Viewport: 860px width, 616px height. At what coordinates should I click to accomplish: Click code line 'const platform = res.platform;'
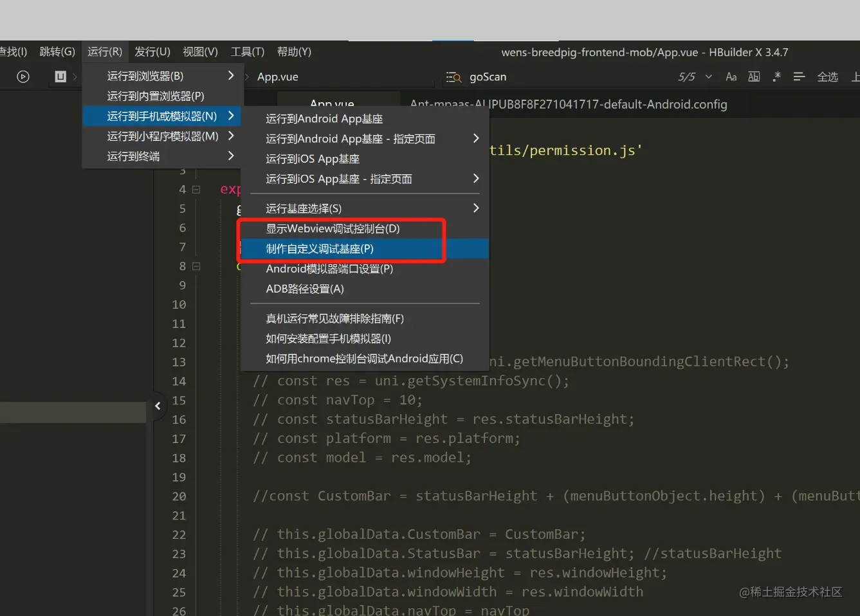click(x=387, y=439)
